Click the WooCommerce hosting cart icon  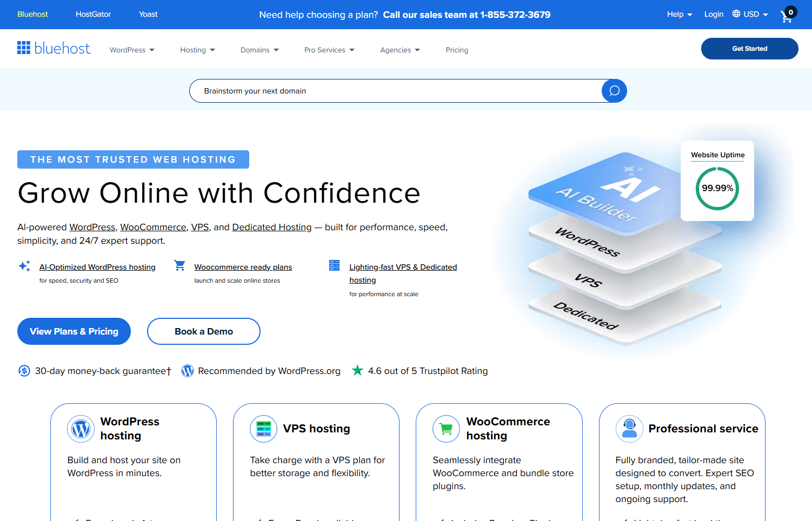(446, 429)
